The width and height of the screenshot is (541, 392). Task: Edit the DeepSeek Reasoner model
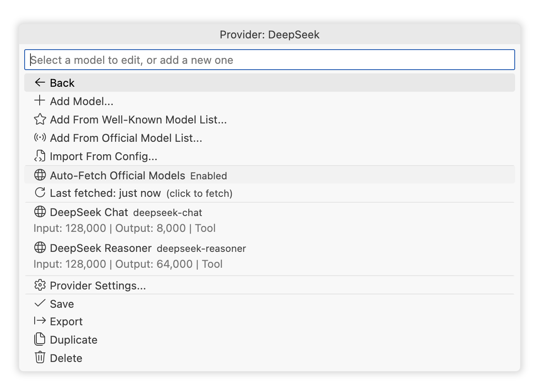coord(270,256)
